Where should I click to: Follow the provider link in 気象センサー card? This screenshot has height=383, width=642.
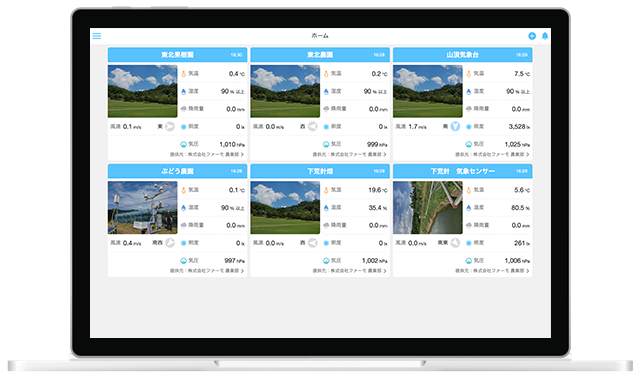(x=492, y=271)
